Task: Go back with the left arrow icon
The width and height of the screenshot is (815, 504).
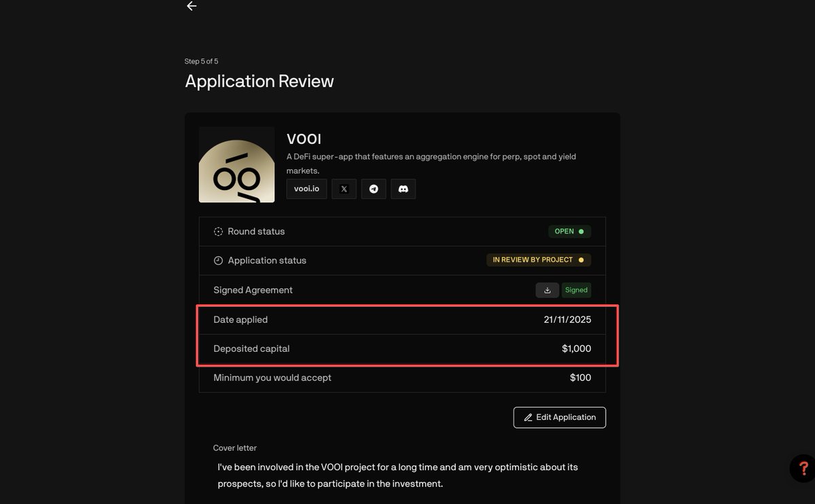Action: point(192,6)
